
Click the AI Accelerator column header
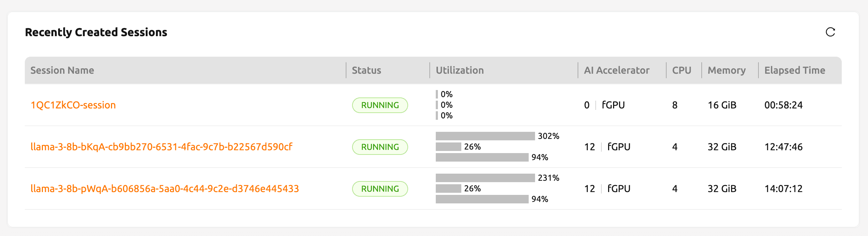pyautogui.click(x=617, y=71)
